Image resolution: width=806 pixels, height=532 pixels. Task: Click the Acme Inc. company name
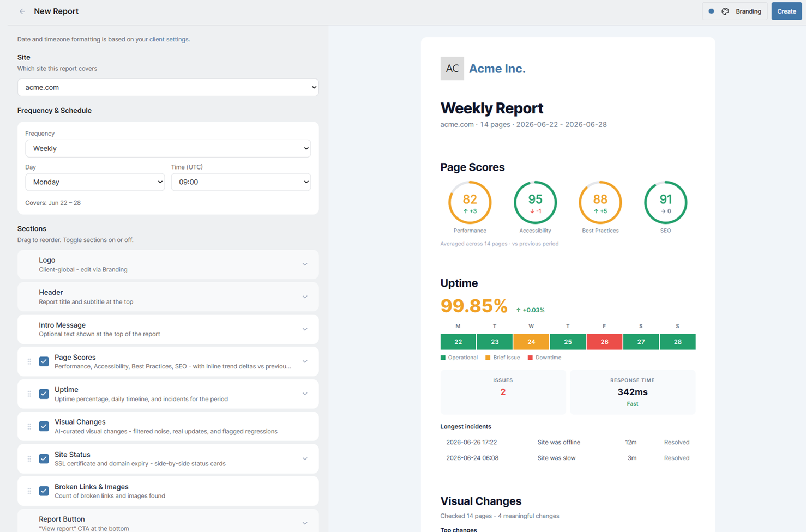pyautogui.click(x=497, y=69)
